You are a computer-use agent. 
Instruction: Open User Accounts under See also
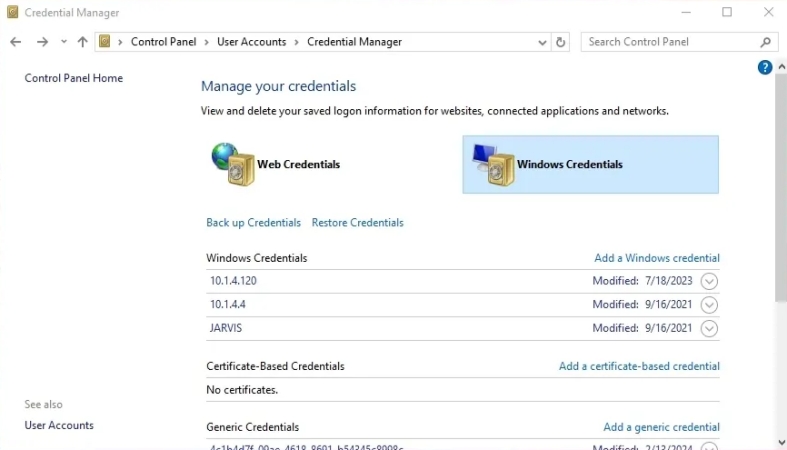tap(59, 425)
